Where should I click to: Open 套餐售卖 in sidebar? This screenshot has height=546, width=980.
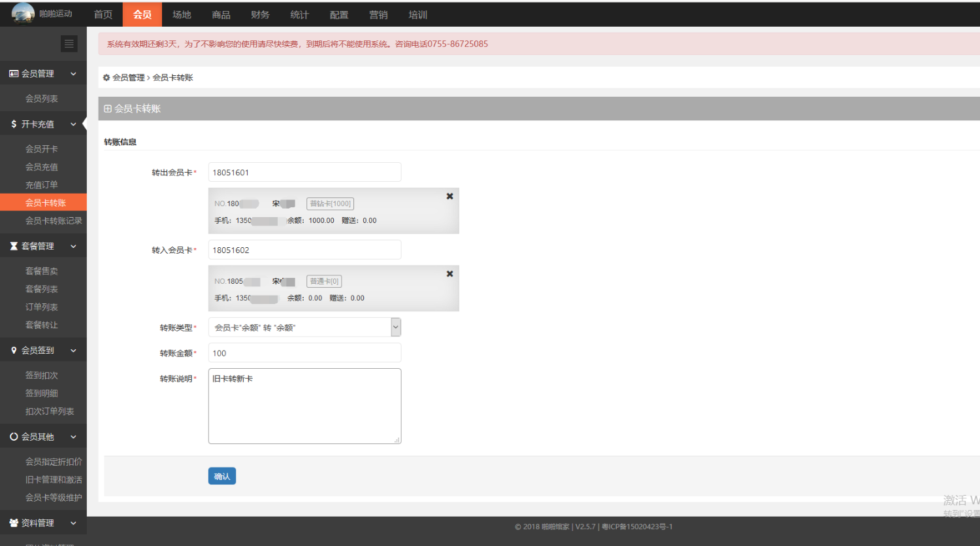(x=43, y=271)
